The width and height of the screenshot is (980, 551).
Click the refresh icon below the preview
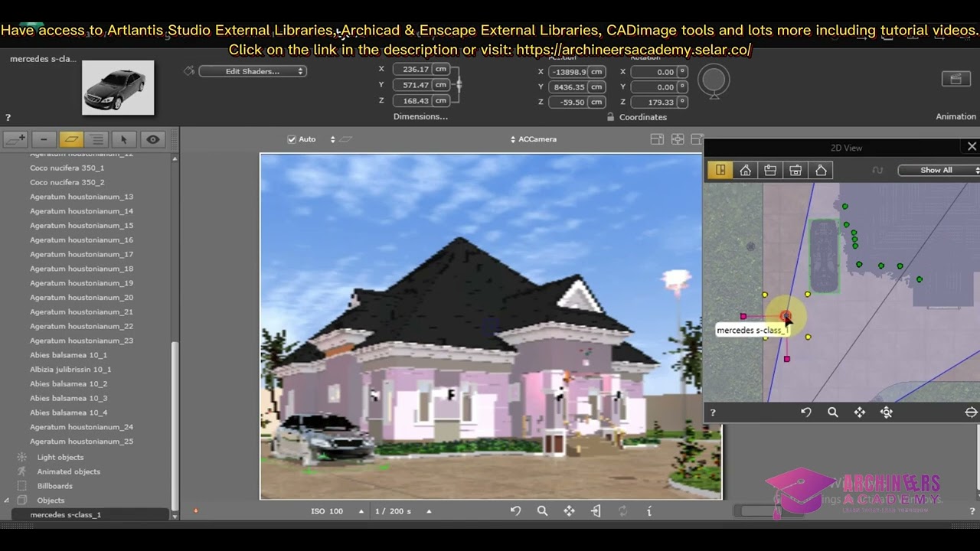point(622,511)
